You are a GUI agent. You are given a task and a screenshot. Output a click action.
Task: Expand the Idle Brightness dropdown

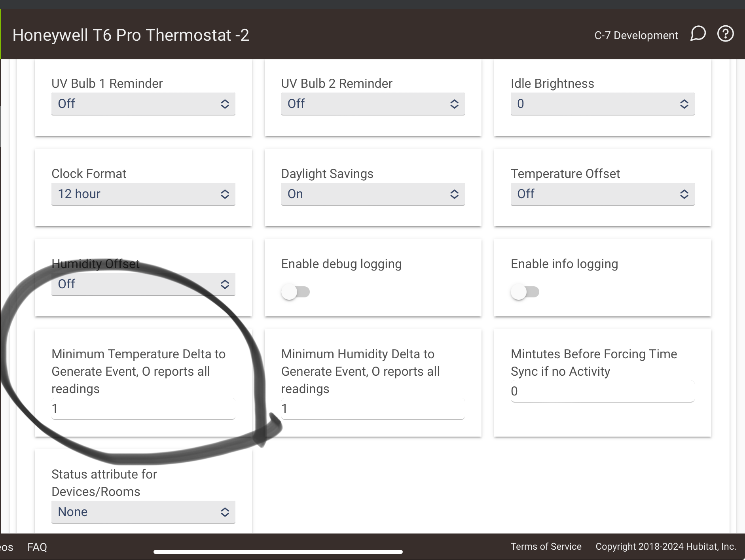(x=603, y=104)
